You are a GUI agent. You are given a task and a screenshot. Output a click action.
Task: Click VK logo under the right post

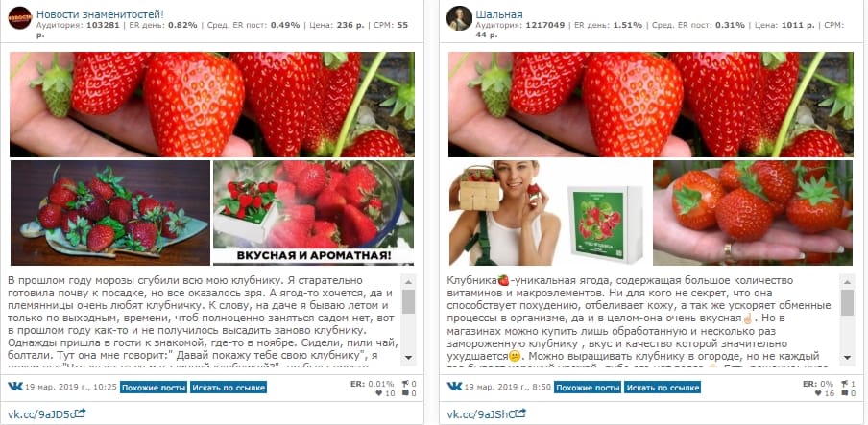point(454,387)
